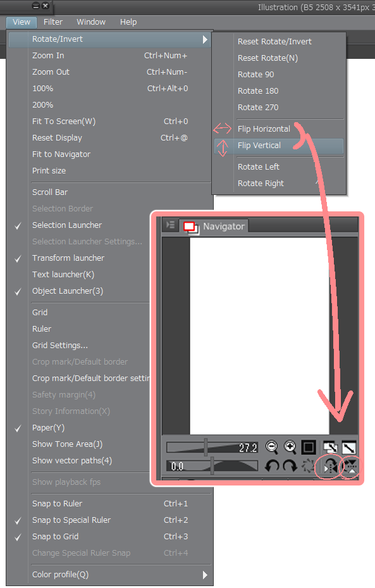
Task: Set the view to 200%
Action: click(x=109, y=105)
